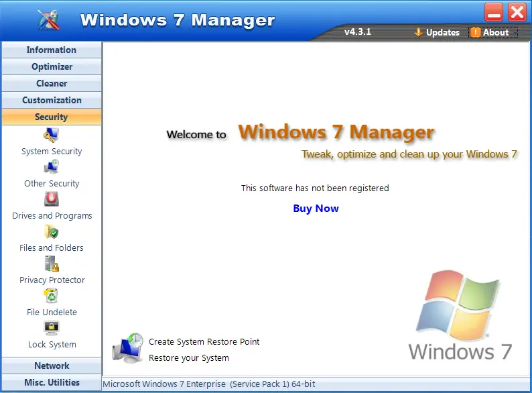Expand the Information section

point(52,50)
